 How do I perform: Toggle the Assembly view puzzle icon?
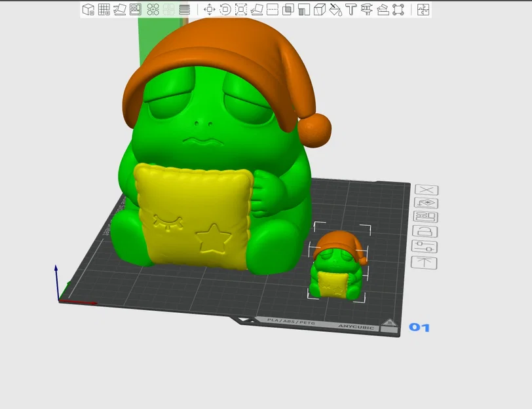(423, 9)
